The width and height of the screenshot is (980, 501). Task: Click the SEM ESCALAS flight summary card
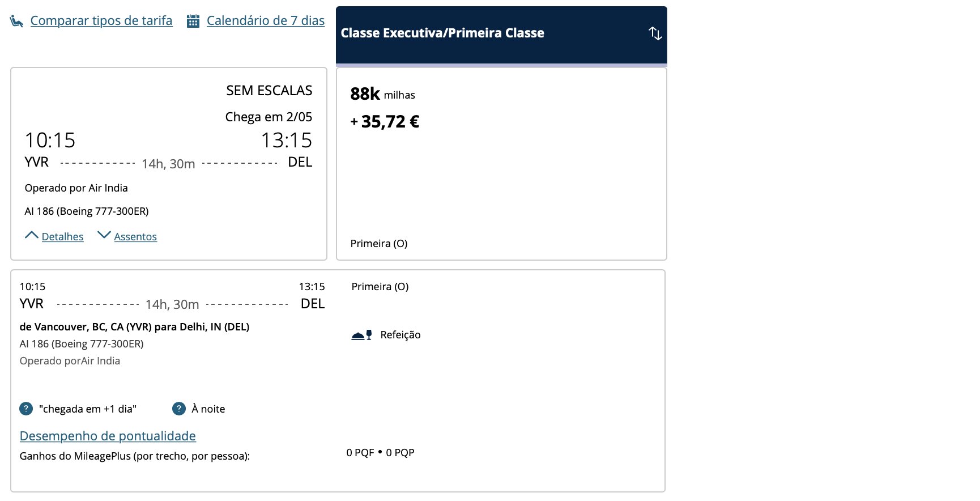point(169,164)
